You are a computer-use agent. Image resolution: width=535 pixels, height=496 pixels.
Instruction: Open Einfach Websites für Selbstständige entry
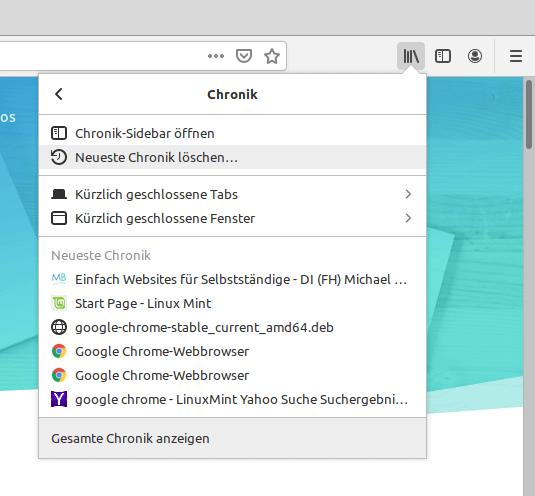[232, 279]
